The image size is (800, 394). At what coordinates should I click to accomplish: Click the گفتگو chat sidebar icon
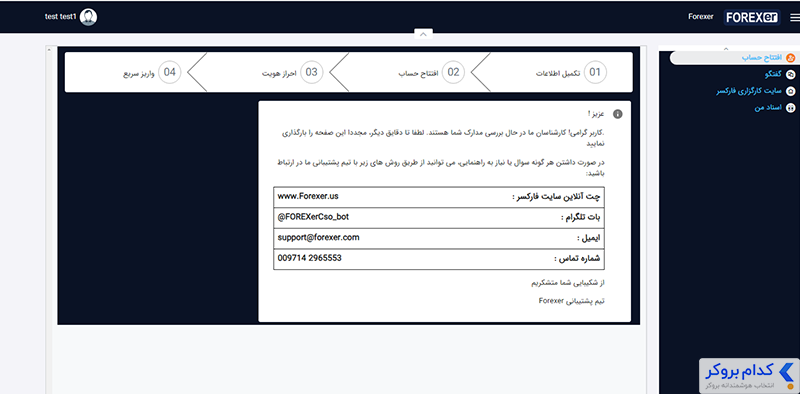pyautogui.click(x=791, y=75)
